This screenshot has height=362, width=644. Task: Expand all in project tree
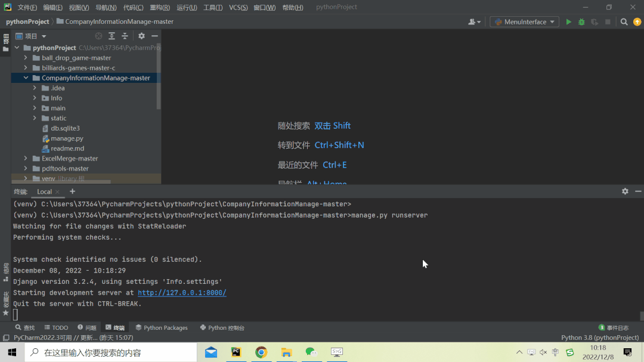pos(112,36)
